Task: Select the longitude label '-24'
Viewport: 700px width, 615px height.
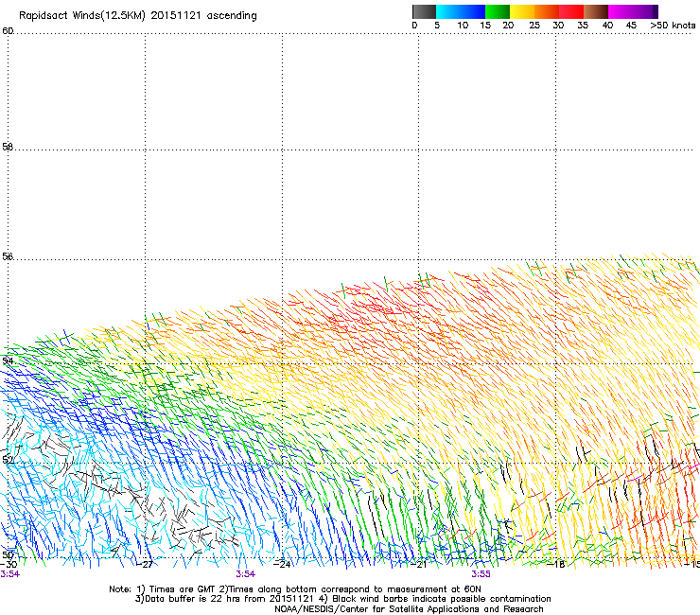Action: tap(282, 565)
